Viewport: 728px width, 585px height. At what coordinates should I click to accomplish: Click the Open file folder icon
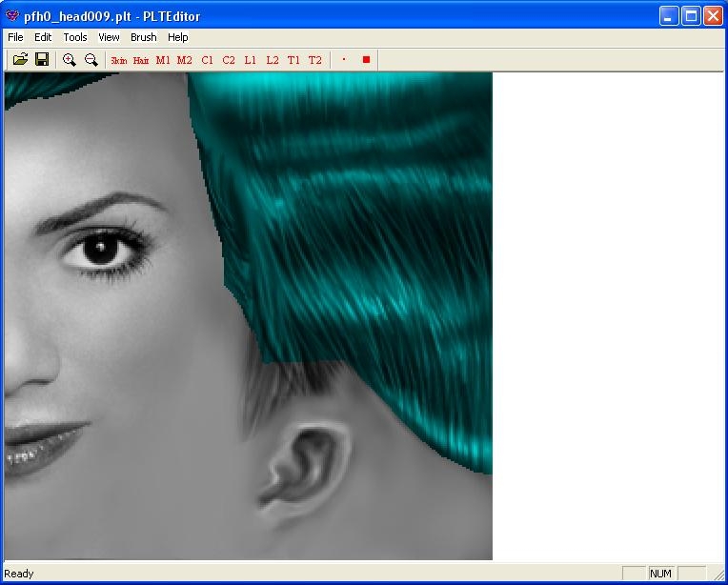tap(20, 60)
